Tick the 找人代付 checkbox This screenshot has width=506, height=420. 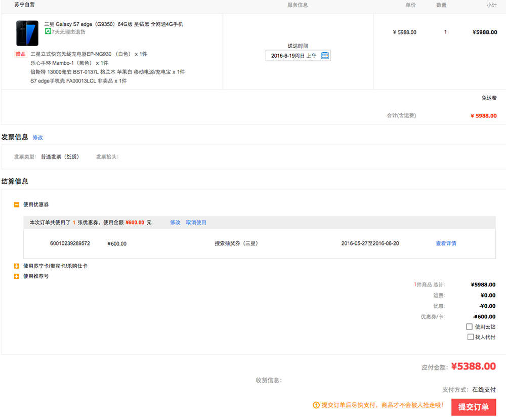click(471, 337)
